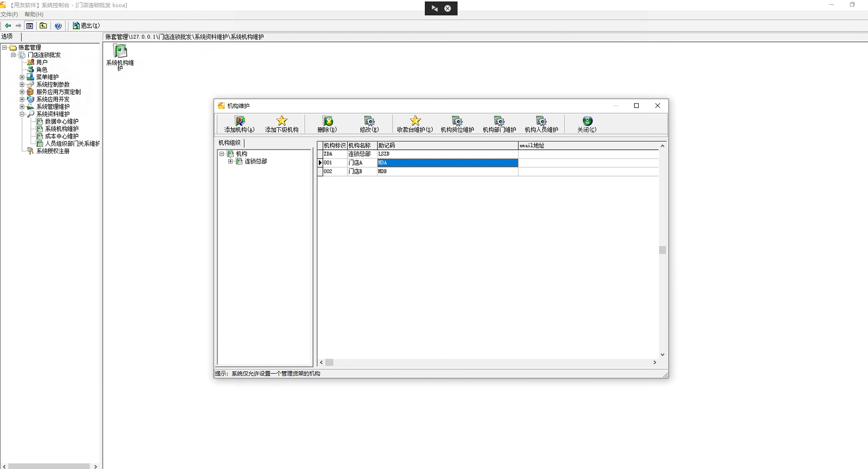Open the 帮助(H) menu
Viewport: 868px width, 469px height.
[34, 14]
